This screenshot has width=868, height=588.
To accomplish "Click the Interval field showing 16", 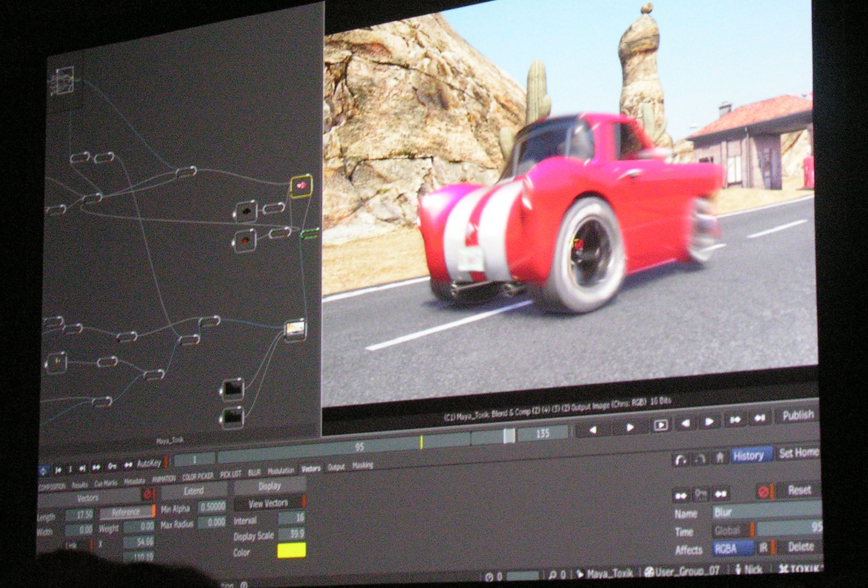I will pos(292,518).
